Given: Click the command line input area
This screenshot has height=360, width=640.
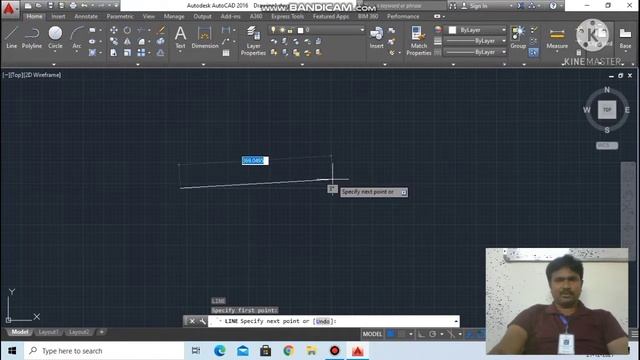Looking at the screenshot, I should [333, 321].
